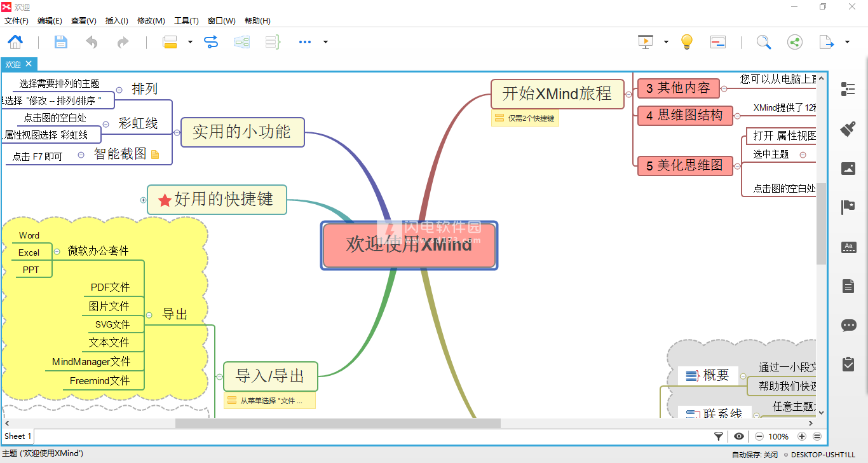Select the 4 思维图结构 topic
The width and height of the screenshot is (868, 463).
(x=684, y=116)
